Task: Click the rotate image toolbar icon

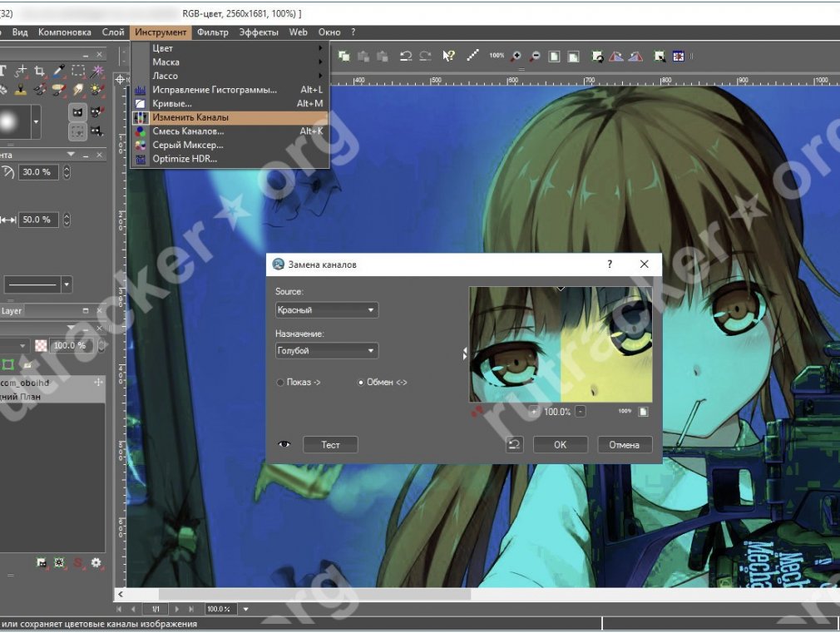Action: click(x=597, y=56)
